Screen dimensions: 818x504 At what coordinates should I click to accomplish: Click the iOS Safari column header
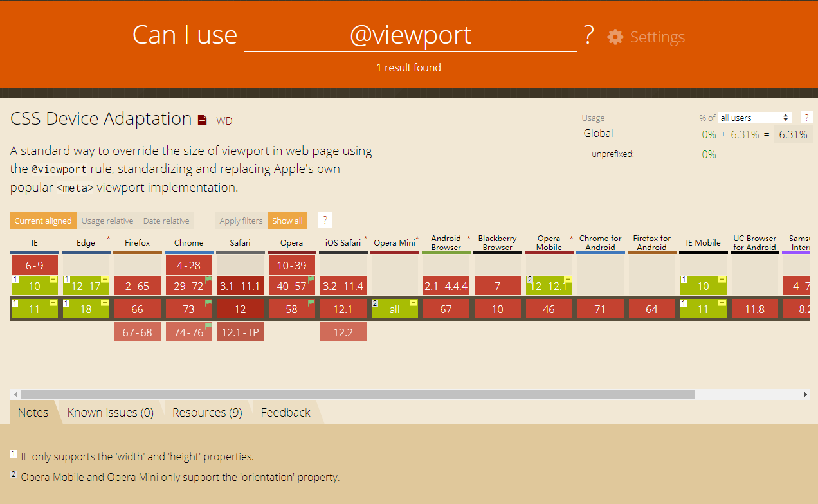click(343, 243)
